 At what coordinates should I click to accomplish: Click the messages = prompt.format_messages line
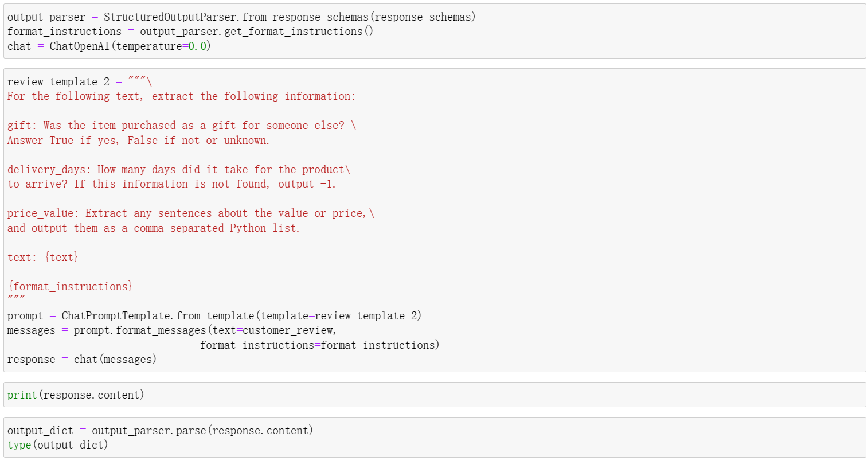(x=171, y=330)
